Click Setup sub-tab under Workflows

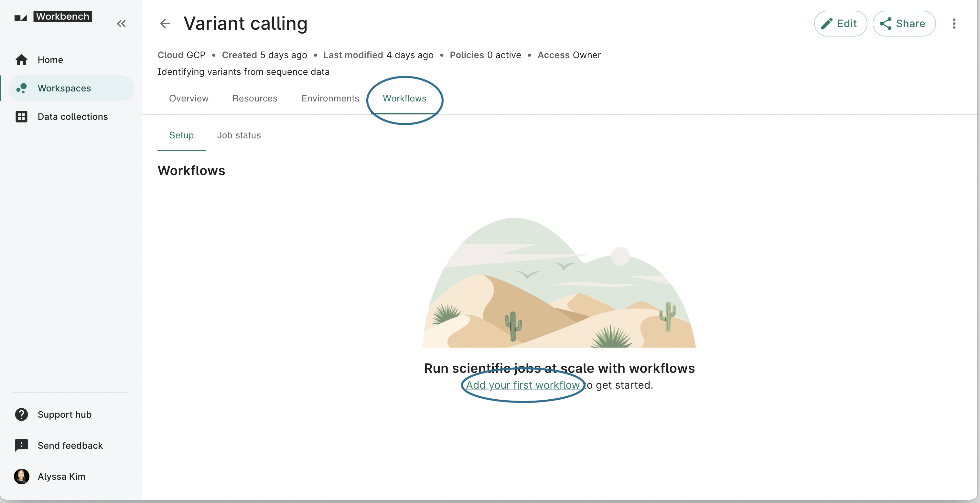click(x=182, y=135)
